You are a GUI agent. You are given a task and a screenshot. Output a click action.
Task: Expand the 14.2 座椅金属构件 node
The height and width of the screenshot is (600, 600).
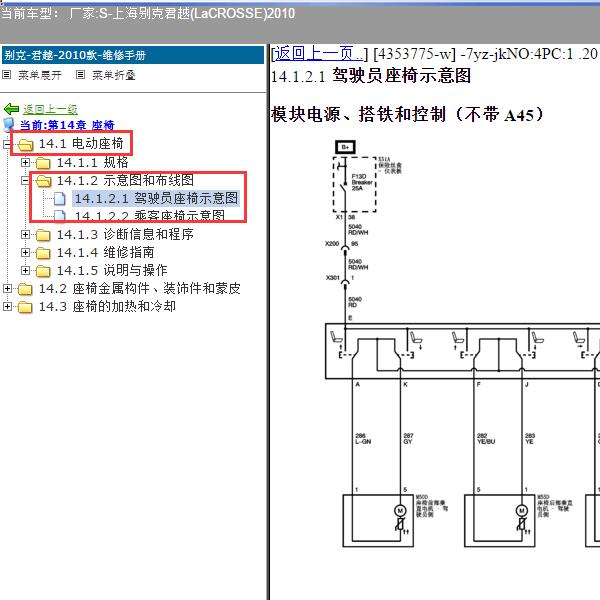(7, 289)
